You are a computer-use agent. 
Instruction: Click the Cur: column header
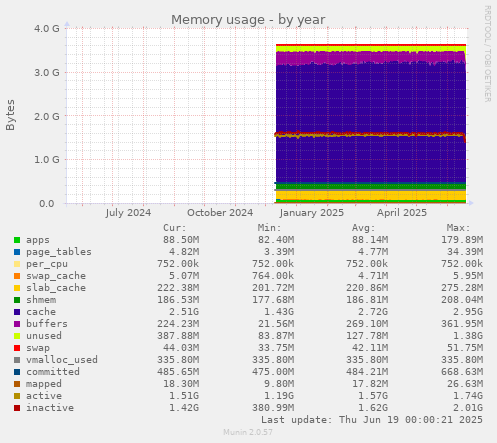coord(175,228)
